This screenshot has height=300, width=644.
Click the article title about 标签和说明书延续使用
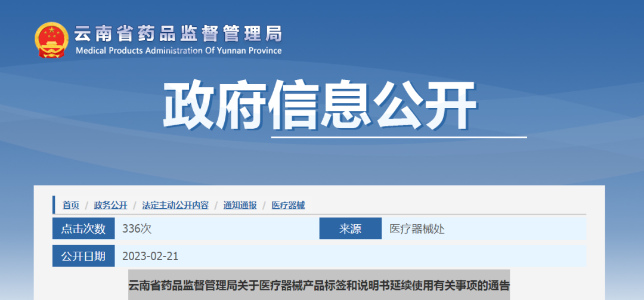coord(319,285)
